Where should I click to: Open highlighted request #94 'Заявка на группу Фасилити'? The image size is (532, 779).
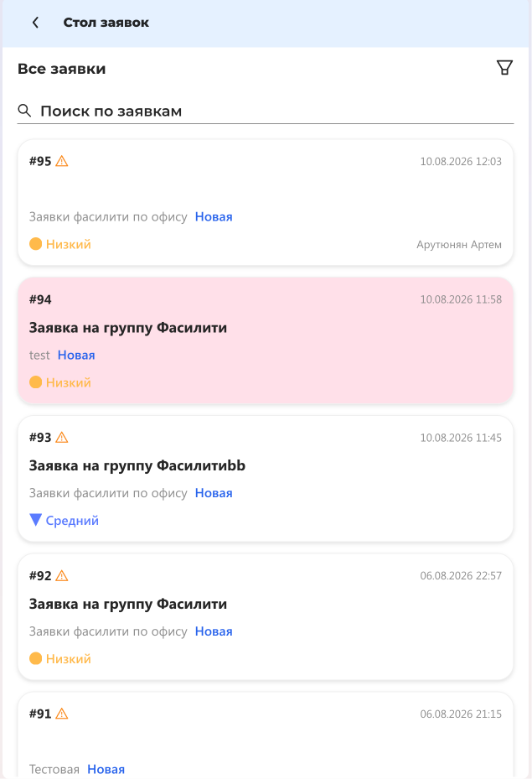[266, 340]
